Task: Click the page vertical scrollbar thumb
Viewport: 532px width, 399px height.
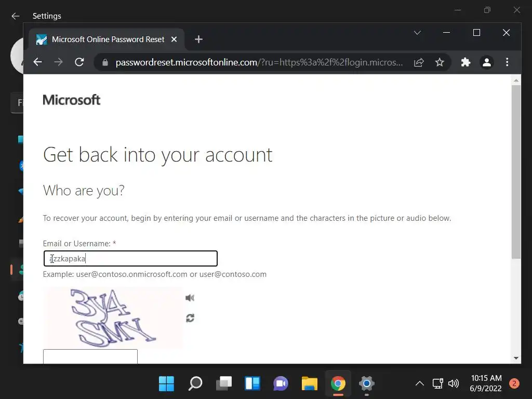Action: (516, 171)
